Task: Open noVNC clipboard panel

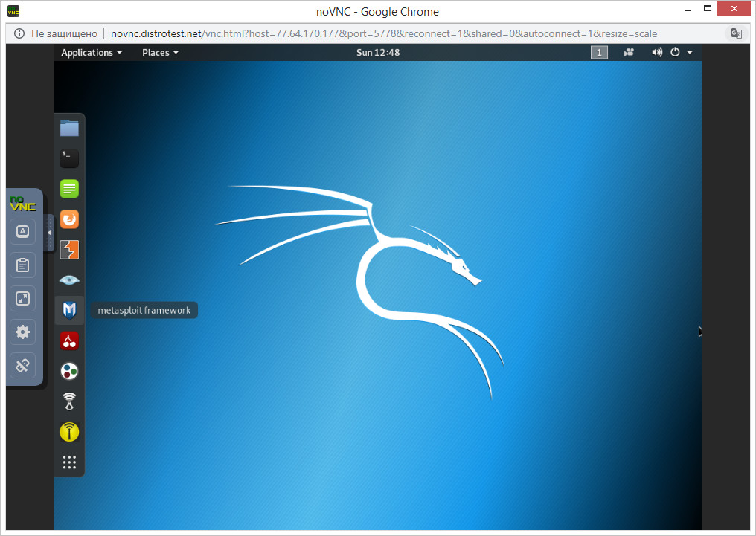Action: [x=22, y=265]
